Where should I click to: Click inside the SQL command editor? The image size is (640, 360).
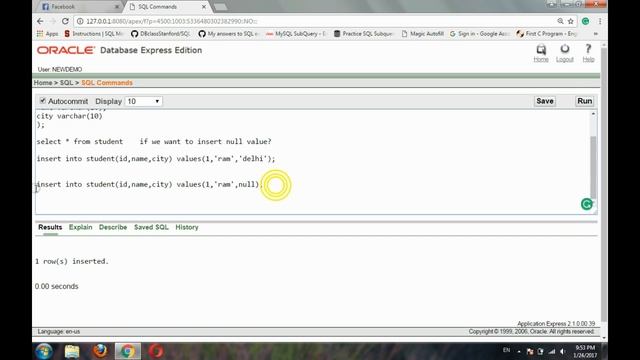[x=312, y=162]
